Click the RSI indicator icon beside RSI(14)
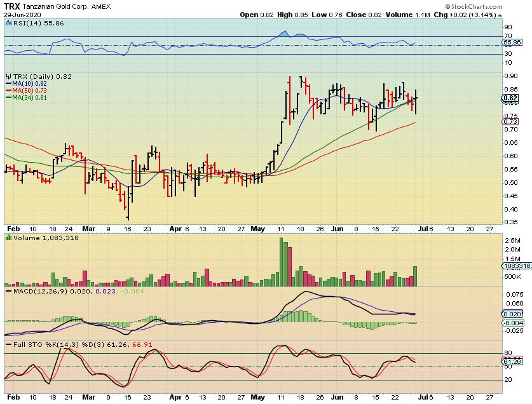 pyautogui.click(x=9, y=23)
